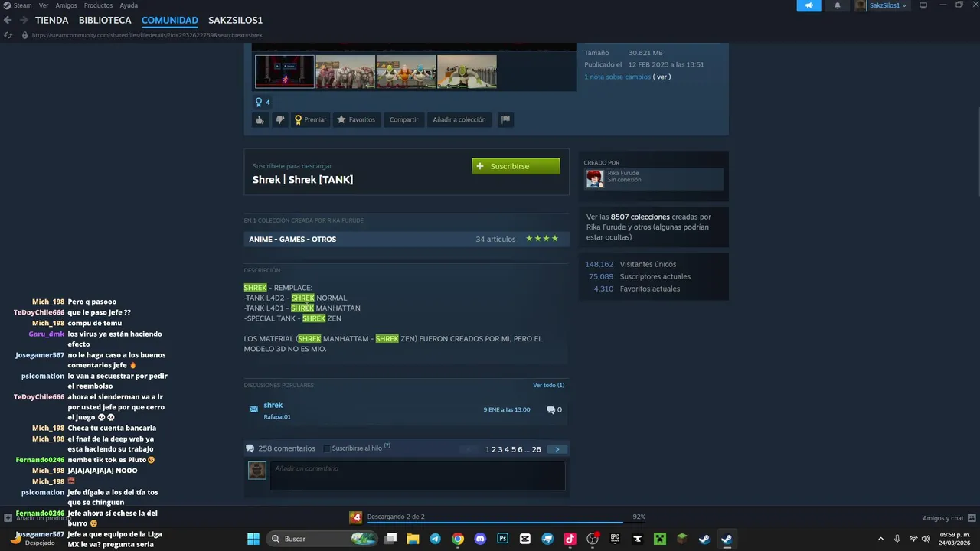The width and height of the screenshot is (980, 551).
Task: Click the Premiar award button
Action: coord(311,119)
